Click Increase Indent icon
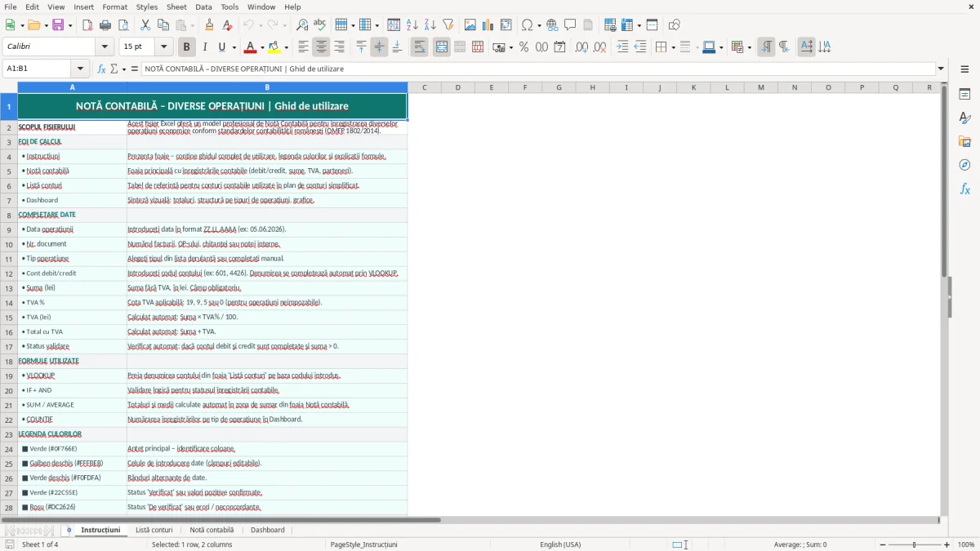The width and height of the screenshot is (980, 551). (622, 47)
